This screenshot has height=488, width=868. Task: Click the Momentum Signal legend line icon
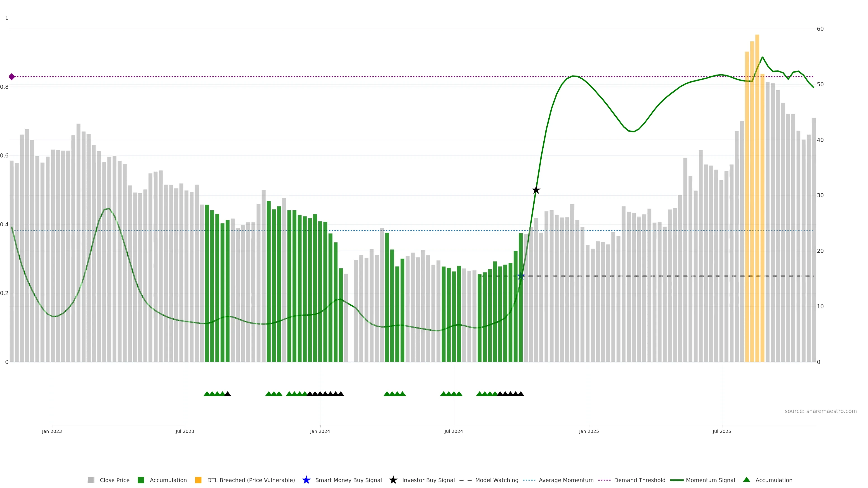(677, 480)
